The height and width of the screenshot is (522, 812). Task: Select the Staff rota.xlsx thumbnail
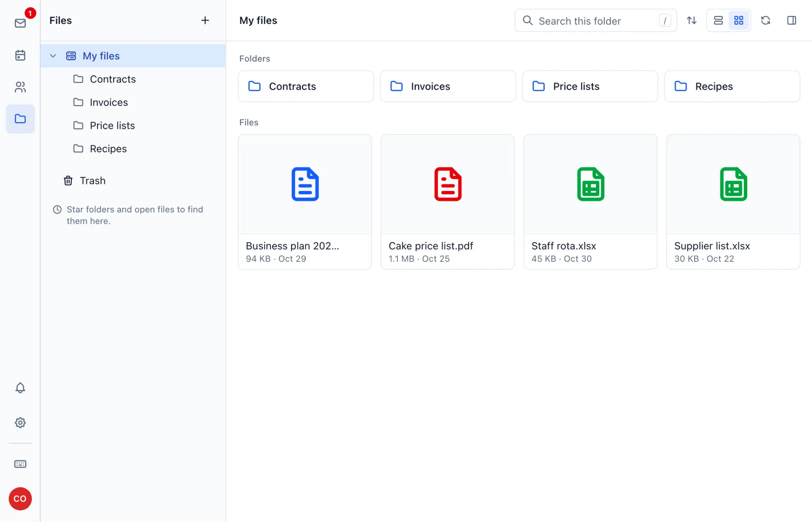click(x=590, y=184)
